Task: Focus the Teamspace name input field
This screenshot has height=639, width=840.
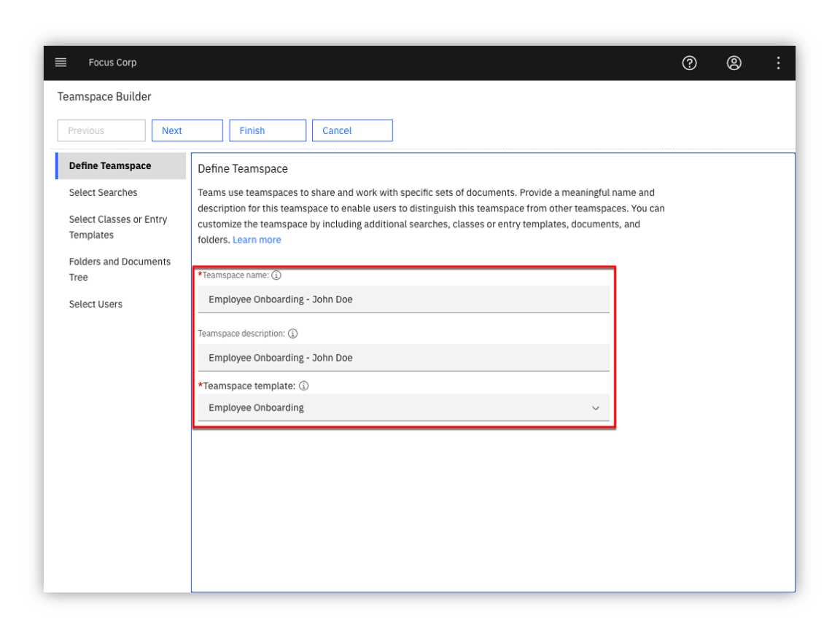Action: [x=403, y=299]
